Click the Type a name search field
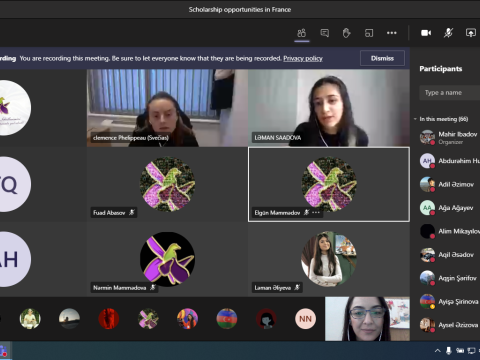This screenshot has height=360, width=480. click(x=449, y=93)
